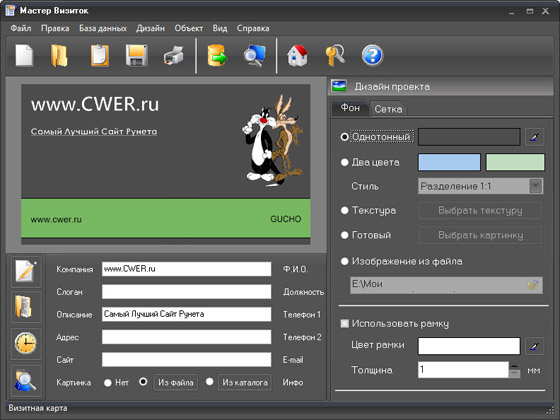
Task: Open the Объект menu
Action: coord(189,28)
